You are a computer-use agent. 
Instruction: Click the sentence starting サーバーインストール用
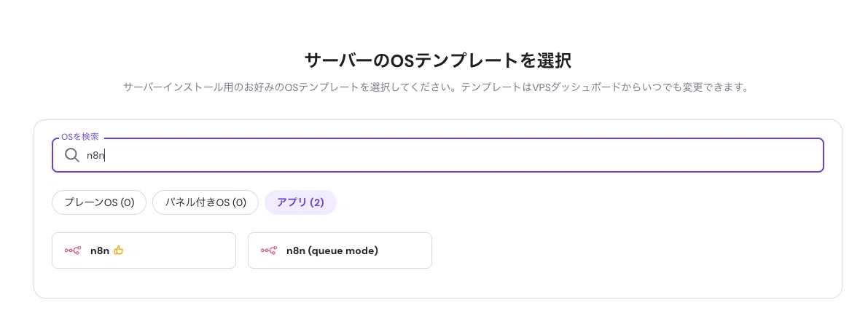click(288, 87)
